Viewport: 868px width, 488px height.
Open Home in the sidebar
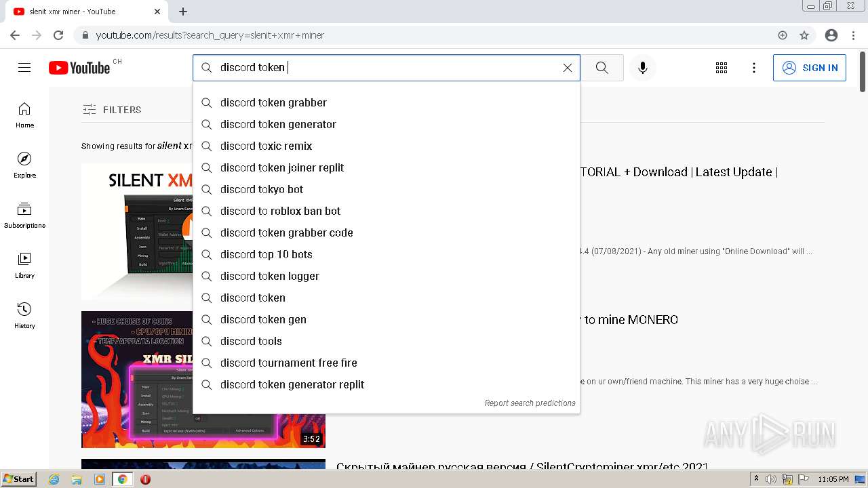[24, 115]
